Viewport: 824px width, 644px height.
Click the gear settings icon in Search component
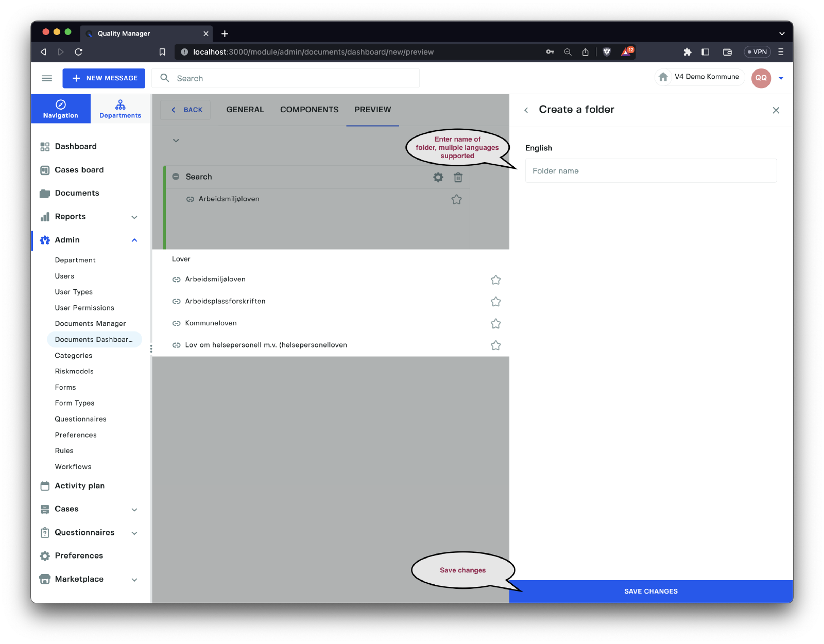438,177
